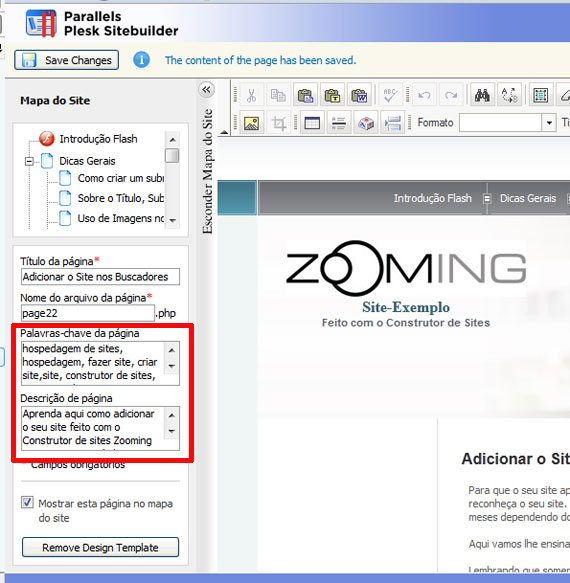Open the Formato dropdown arrow
The height and width of the screenshot is (583, 570).
click(549, 122)
